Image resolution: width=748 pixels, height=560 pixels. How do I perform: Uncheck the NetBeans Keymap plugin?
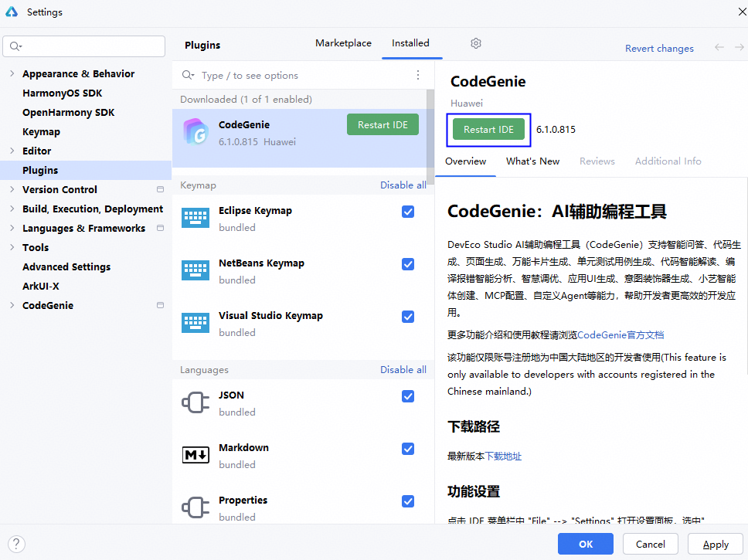click(408, 264)
